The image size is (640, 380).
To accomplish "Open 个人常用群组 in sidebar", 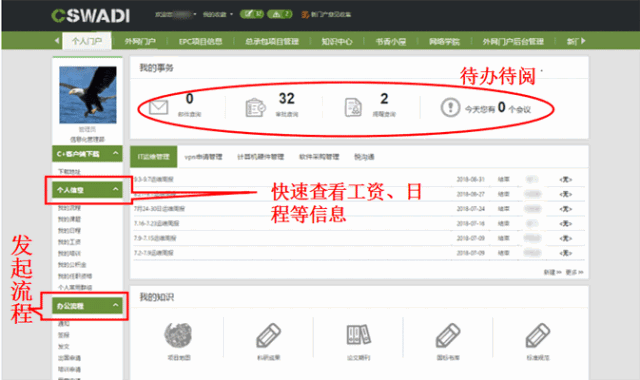I will tap(75, 287).
